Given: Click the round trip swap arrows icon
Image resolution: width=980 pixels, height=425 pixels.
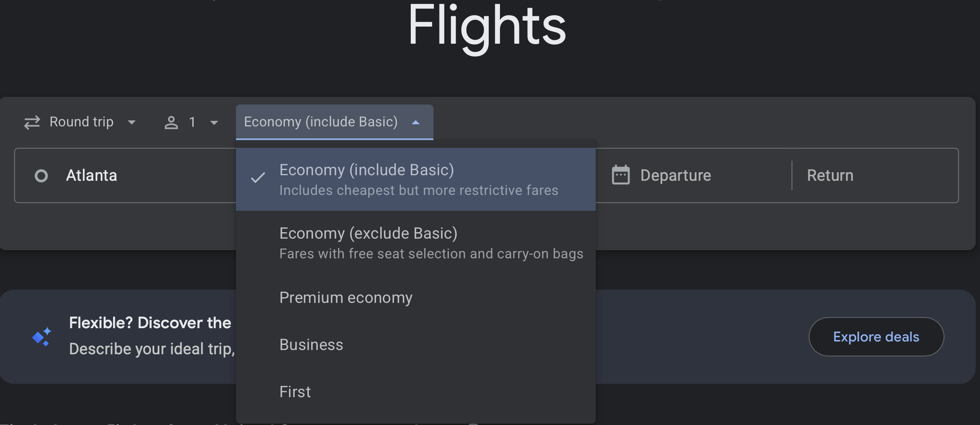Looking at the screenshot, I should [x=32, y=123].
